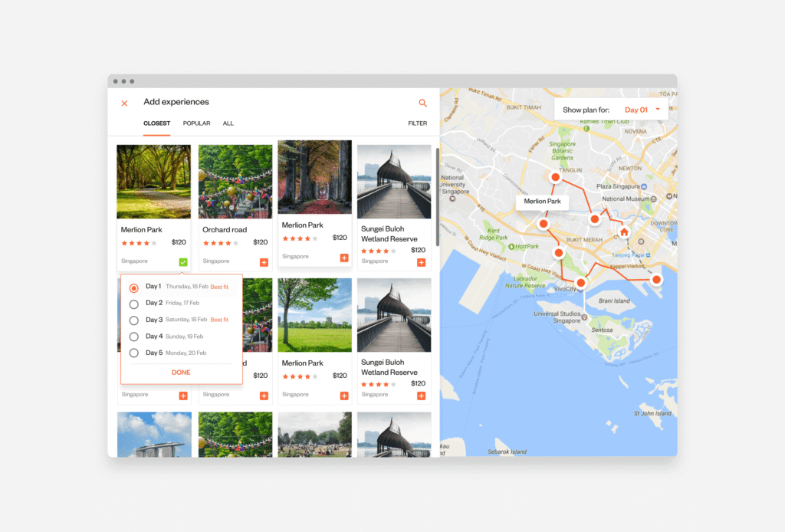
Task: Add Orchard road using the plus icon
Action: [x=264, y=262]
